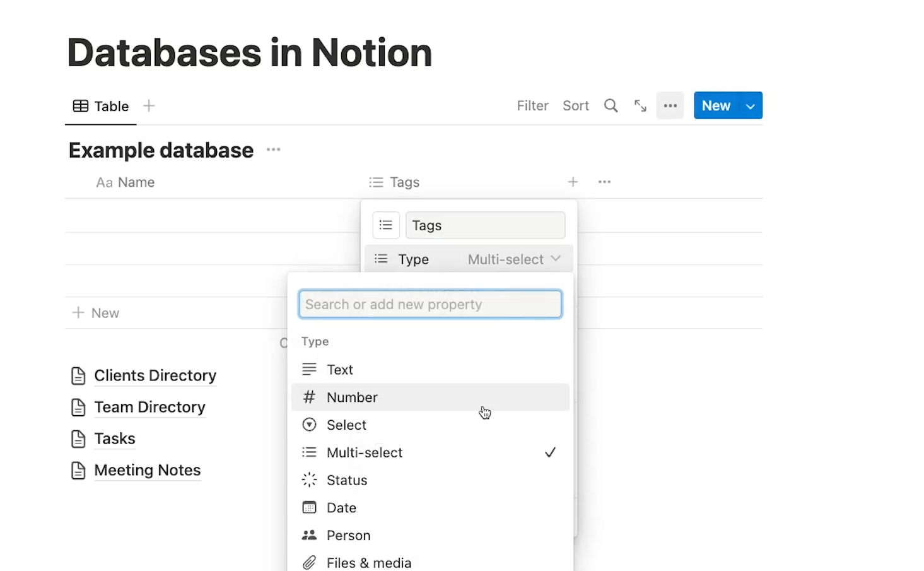Click the Table view grid icon
The image size is (924, 571).
[81, 106]
